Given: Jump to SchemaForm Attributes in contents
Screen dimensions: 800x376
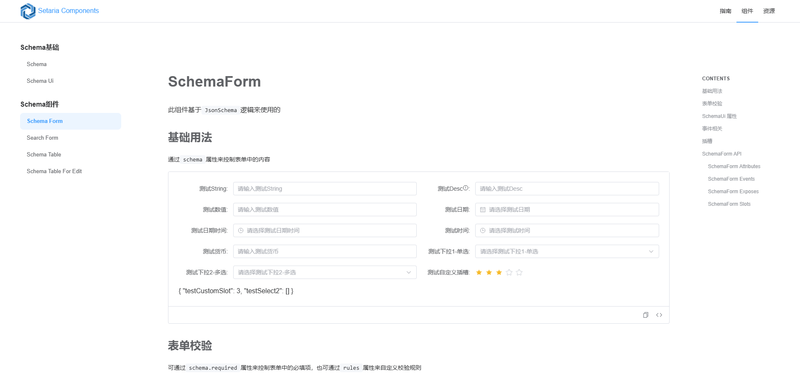Looking at the screenshot, I should click(x=734, y=166).
